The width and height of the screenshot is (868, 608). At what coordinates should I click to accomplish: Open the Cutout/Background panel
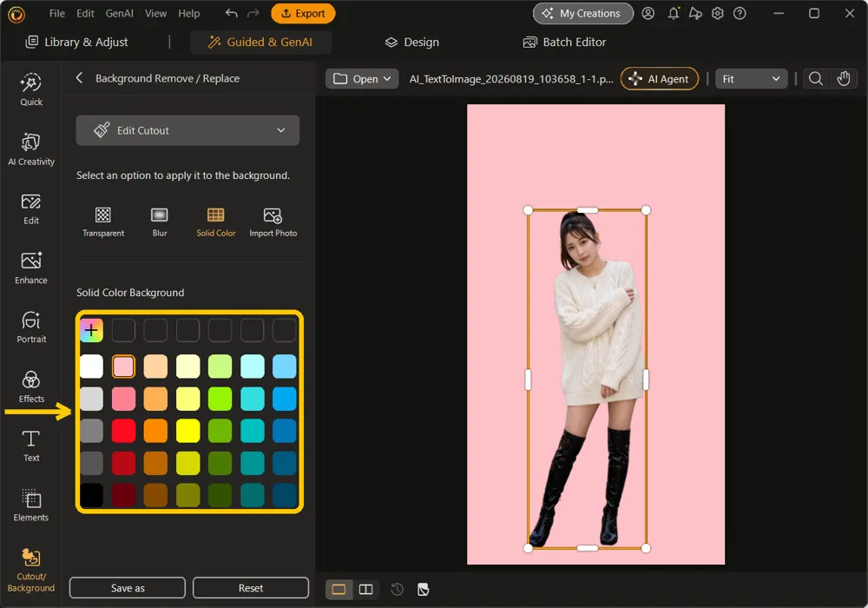coord(31,571)
